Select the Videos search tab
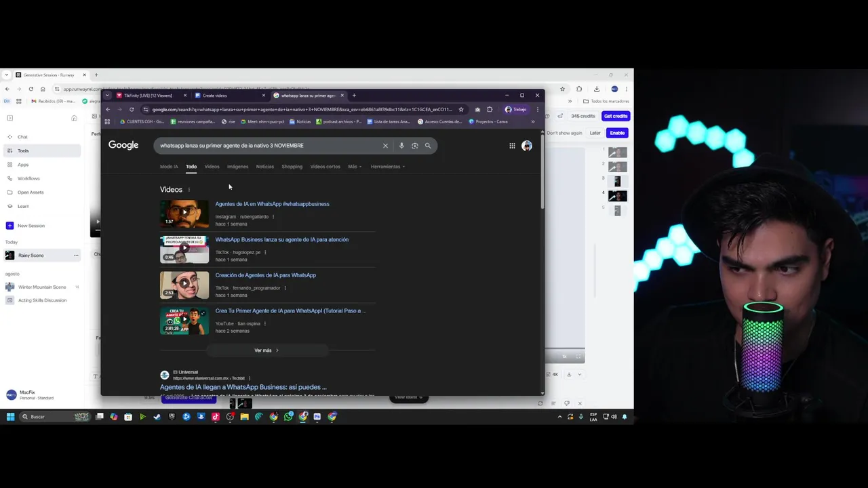 (212, 167)
